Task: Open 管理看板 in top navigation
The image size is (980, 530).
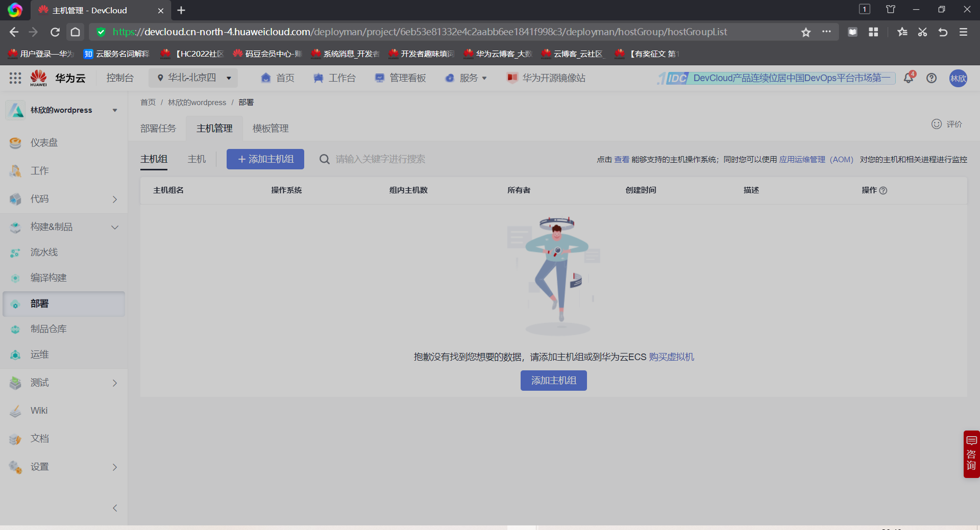Action: tap(401, 78)
